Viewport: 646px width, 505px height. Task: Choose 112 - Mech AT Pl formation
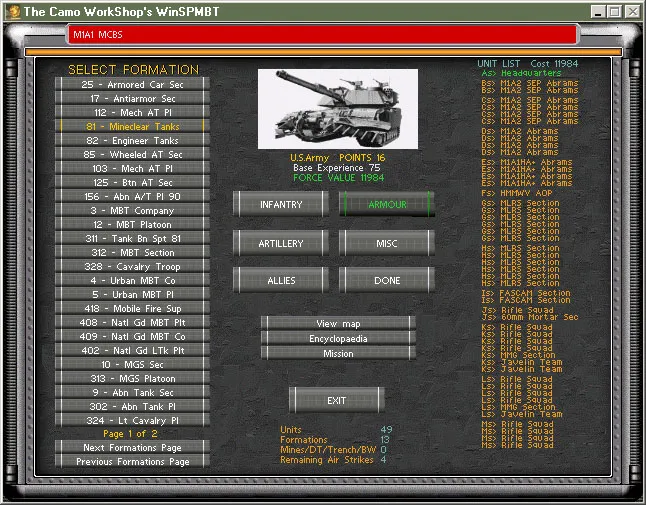tap(133, 112)
